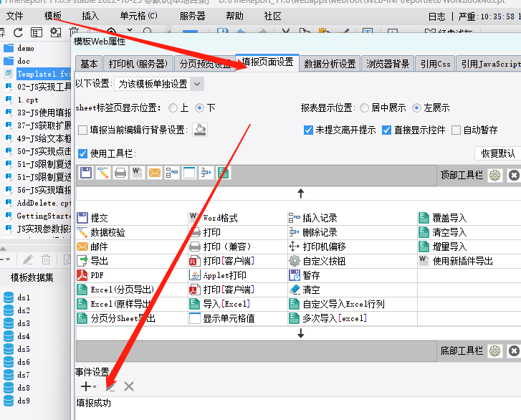Toggle 使用工具栏 checkbox
The height and width of the screenshot is (420, 521).
point(82,153)
